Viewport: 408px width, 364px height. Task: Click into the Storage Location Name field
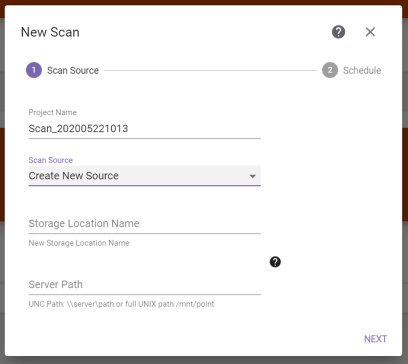coord(144,223)
